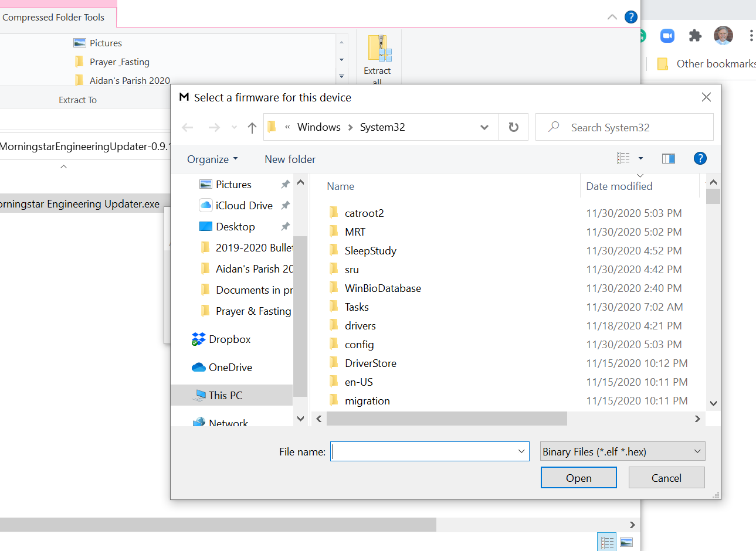
Task: Open the view options dropdown arrow
Action: point(640,158)
